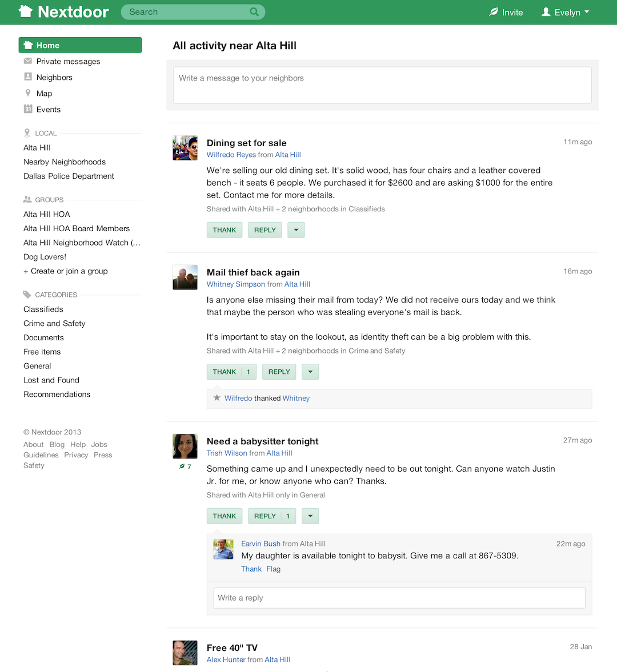The height and width of the screenshot is (672, 617).
Task: Open the Evelyn account dropdown
Action: pos(565,12)
